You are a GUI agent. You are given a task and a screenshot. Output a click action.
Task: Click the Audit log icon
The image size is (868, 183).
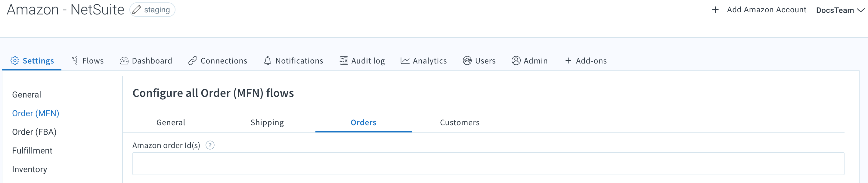tap(344, 61)
